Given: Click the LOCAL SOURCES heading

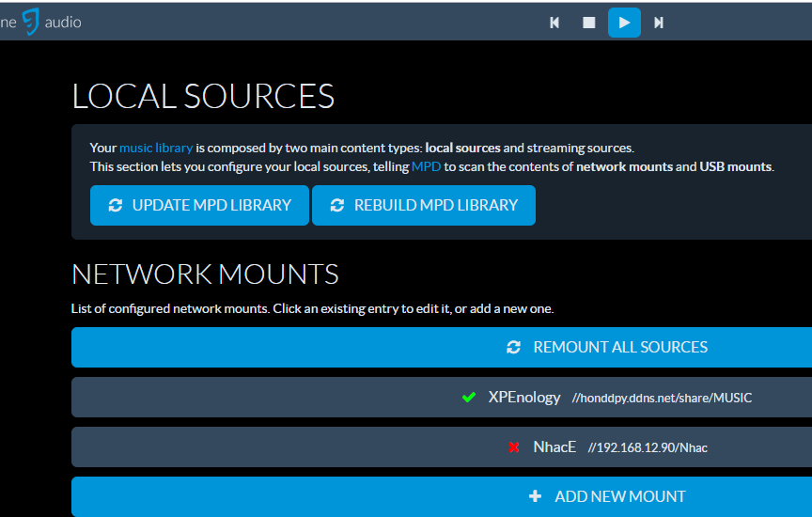Looking at the screenshot, I should coord(203,97).
